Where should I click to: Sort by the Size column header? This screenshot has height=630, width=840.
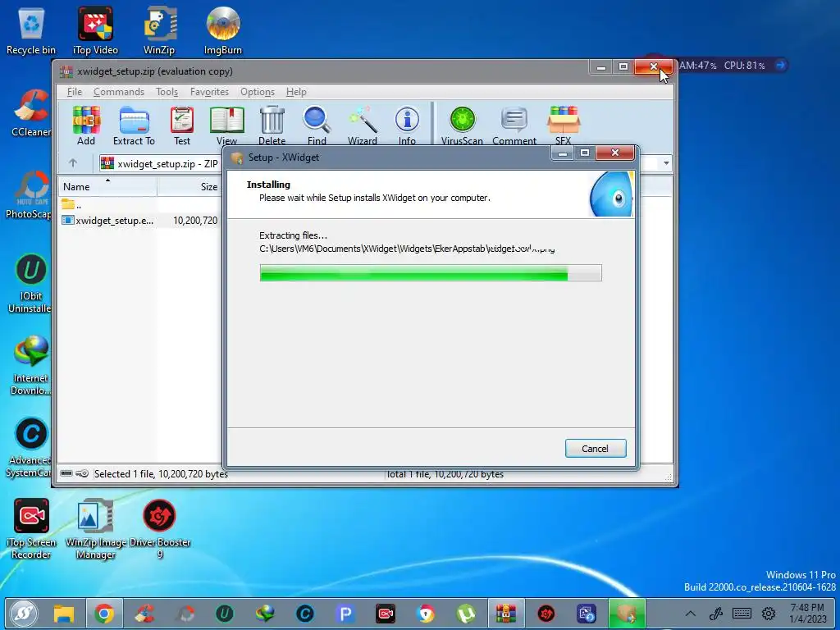189,186
